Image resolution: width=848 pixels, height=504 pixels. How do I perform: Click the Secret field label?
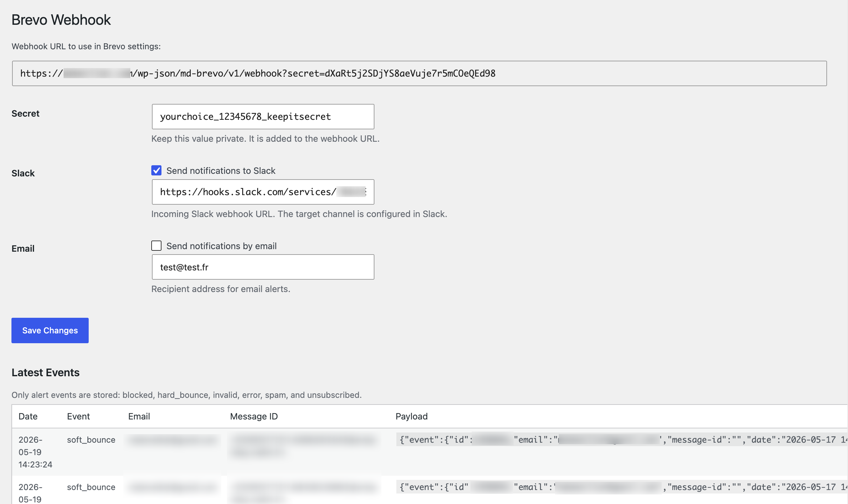tap(25, 113)
